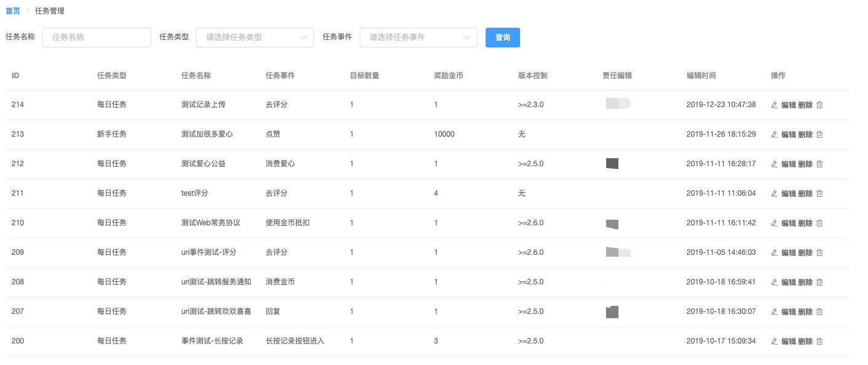
Task: Click the trash icon in the test评分 row
Action: tap(819, 194)
